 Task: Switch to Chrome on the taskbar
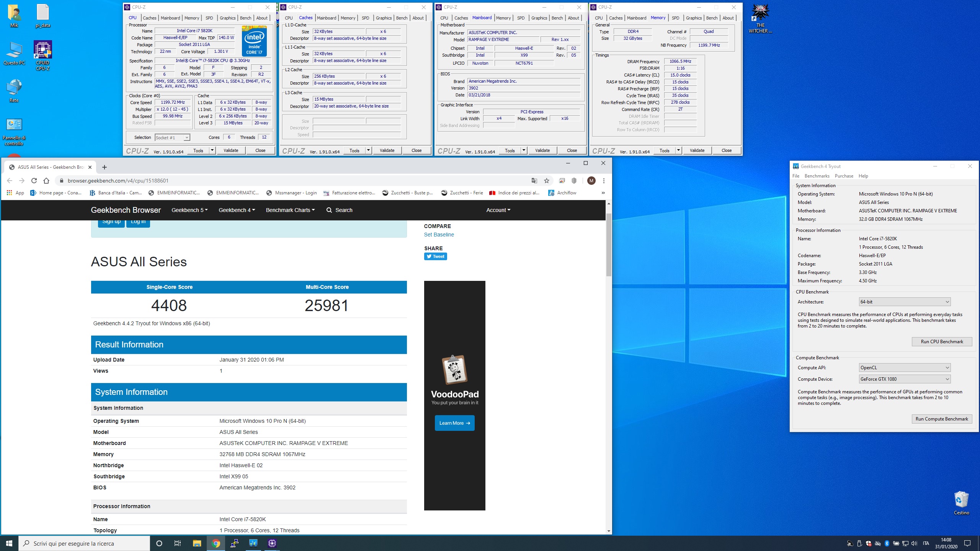[x=216, y=543]
